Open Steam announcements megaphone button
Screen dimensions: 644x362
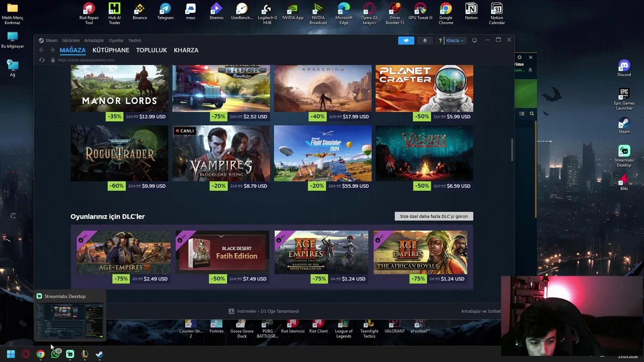(x=406, y=40)
